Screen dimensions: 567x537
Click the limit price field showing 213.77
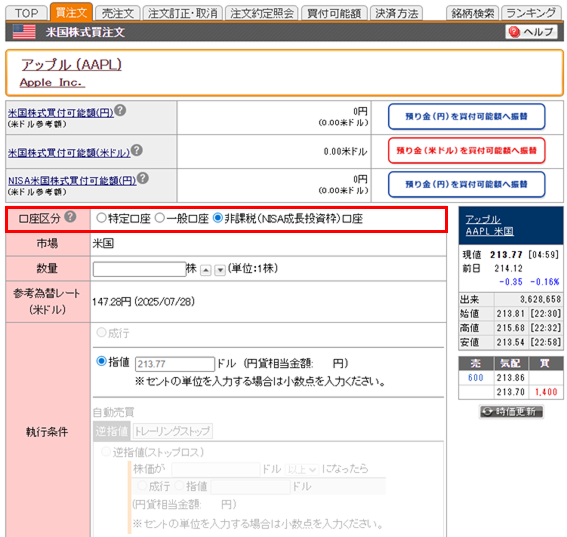(175, 364)
